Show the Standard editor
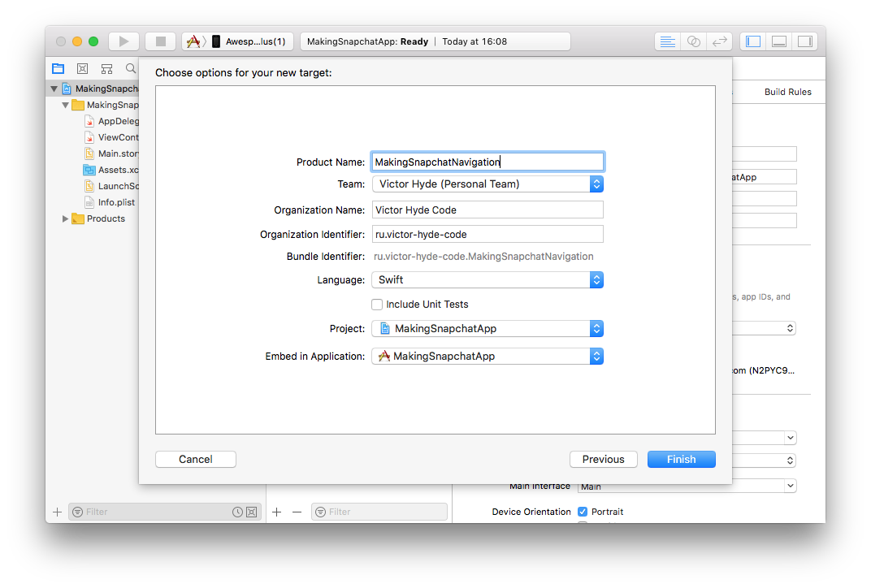871x588 pixels. click(x=667, y=41)
